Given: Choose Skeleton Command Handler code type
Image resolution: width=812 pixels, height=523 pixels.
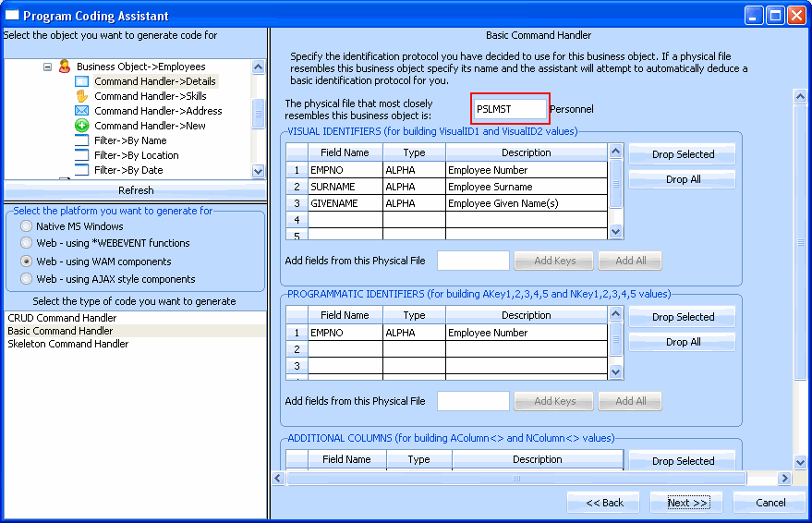Looking at the screenshot, I should click(67, 344).
